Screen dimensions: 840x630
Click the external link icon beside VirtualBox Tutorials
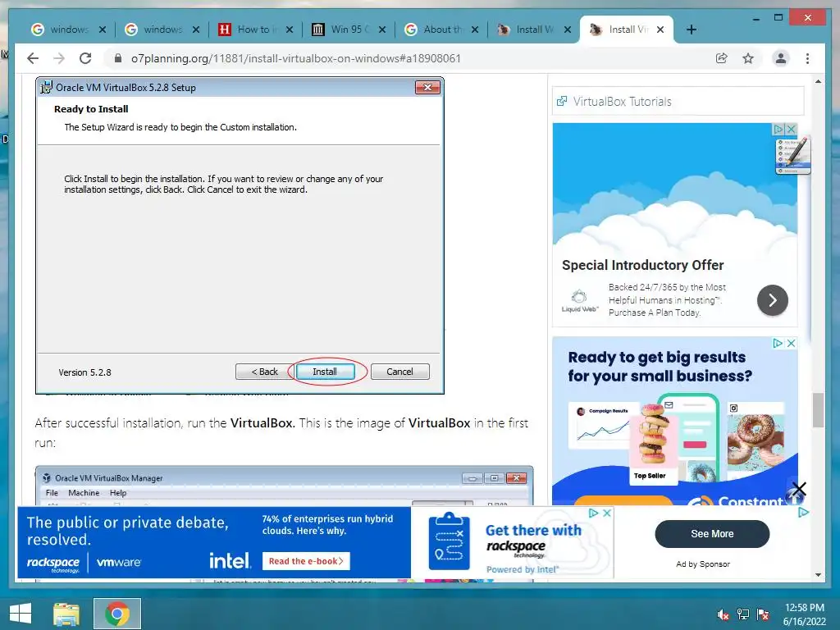pos(561,101)
